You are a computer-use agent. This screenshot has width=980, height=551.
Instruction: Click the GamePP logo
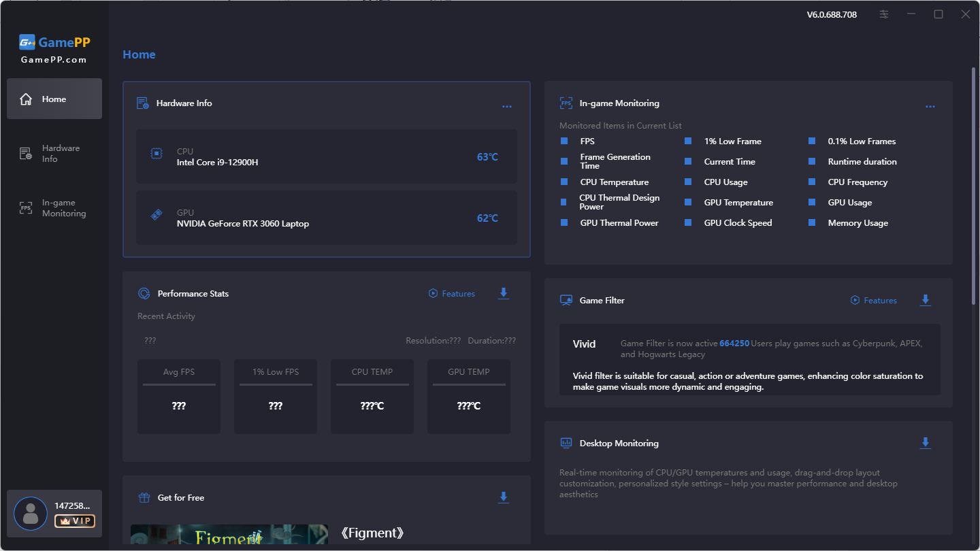(54, 42)
